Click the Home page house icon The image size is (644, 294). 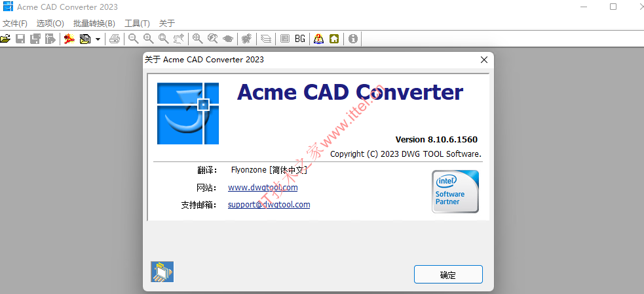pyautogui.click(x=334, y=39)
